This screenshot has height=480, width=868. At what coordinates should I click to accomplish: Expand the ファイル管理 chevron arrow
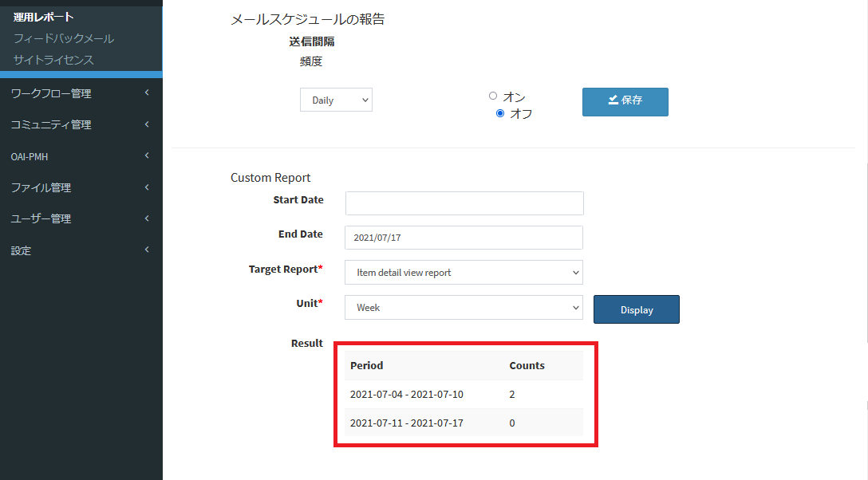147,187
